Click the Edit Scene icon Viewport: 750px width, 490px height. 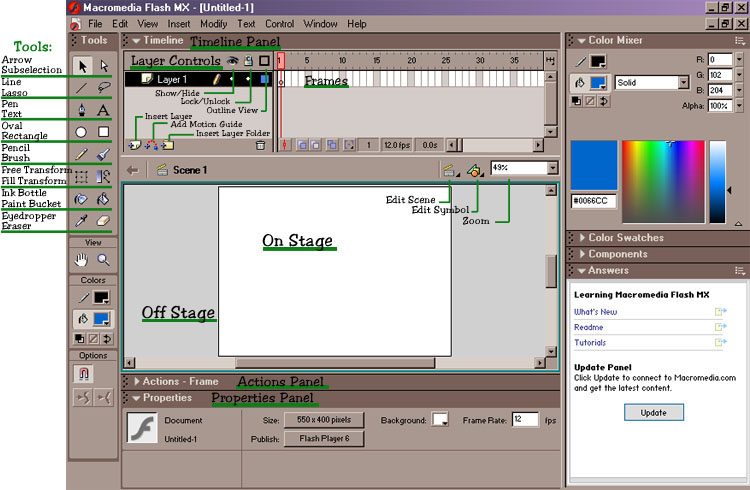click(449, 170)
